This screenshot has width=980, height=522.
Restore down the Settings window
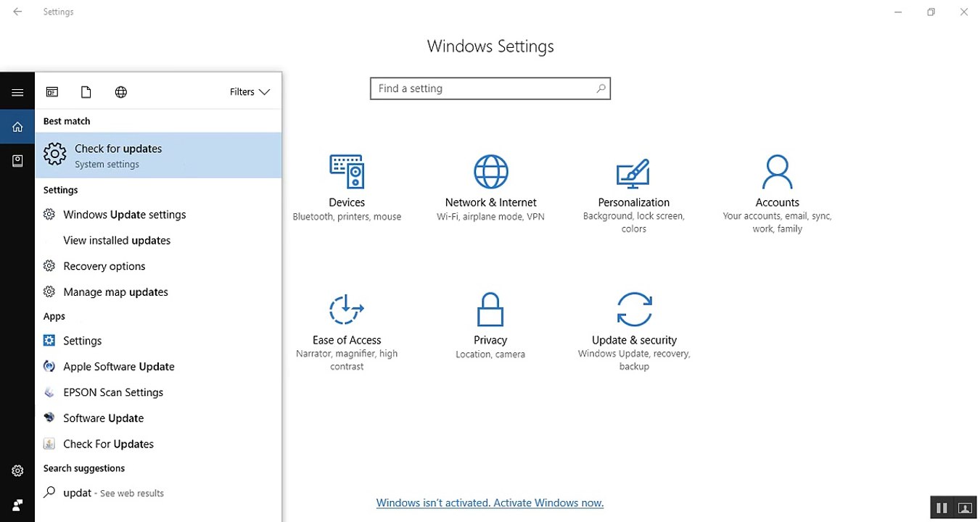coord(931,12)
